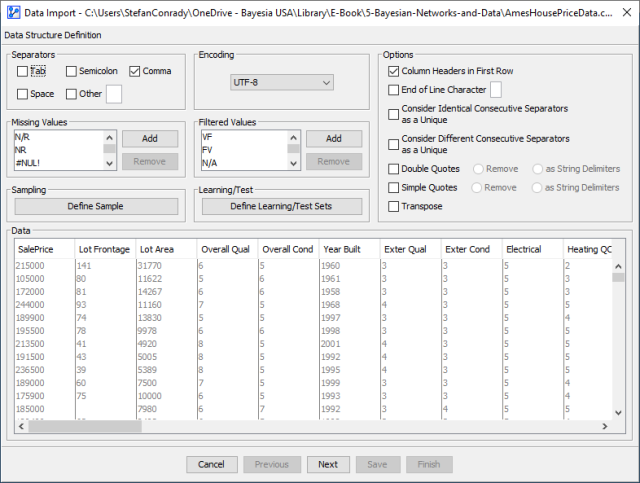640x483 pixels.
Task: Select as String Delimiters for Simple Quotes
Action: pos(537,188)
